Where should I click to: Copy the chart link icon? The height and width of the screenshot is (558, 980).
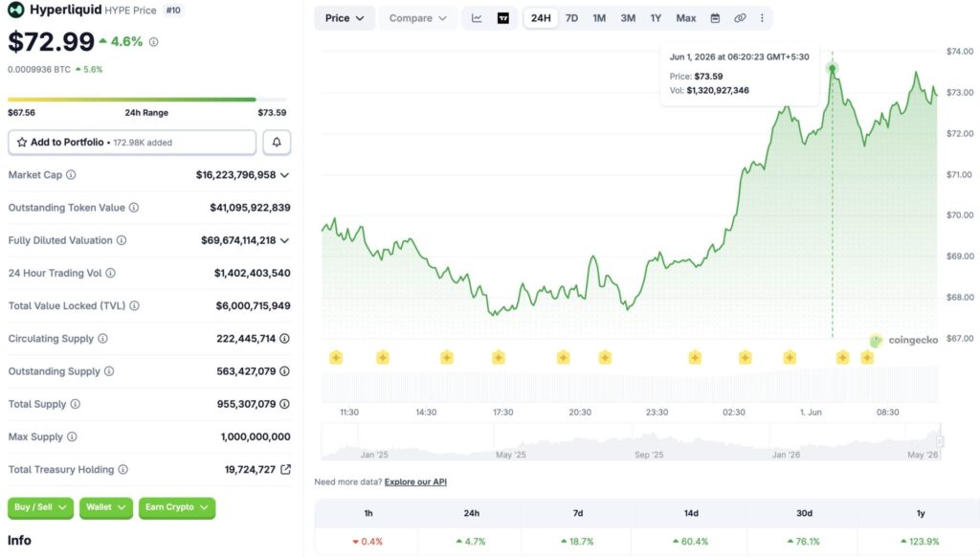(x=740, y=18)
